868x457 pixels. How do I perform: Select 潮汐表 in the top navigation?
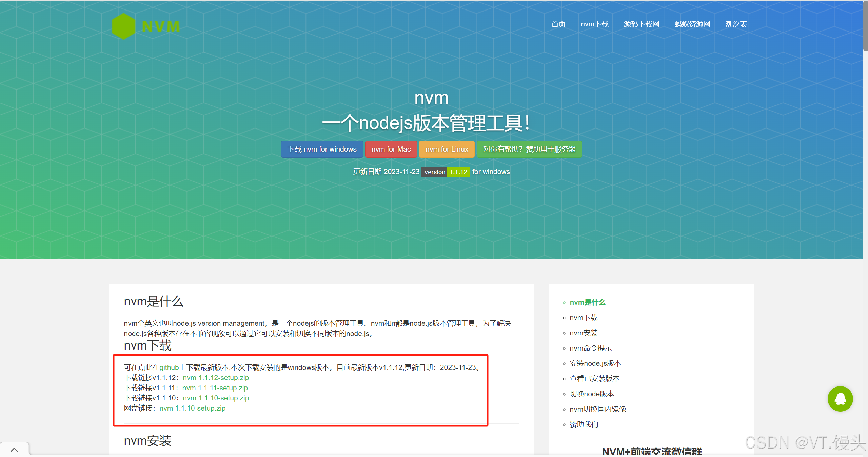click(x=736, y=24)
